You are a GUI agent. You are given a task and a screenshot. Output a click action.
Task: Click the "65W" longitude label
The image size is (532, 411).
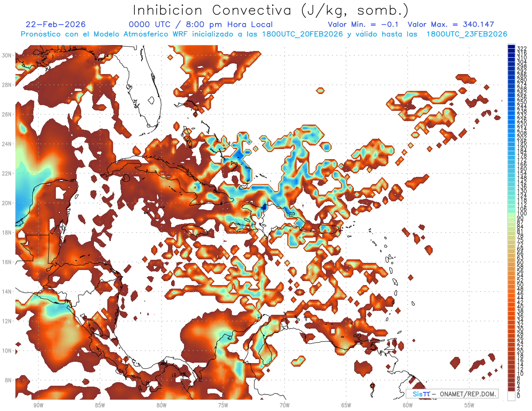[x=346, y=405]
